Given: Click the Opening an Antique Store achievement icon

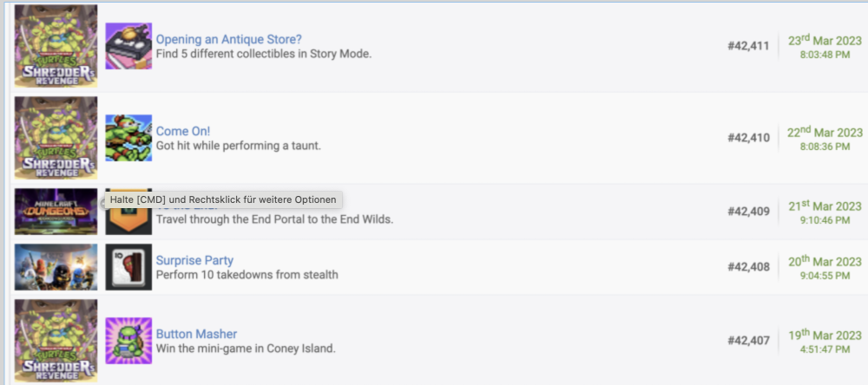Looking at the screenshot, I should coord(128,46).
